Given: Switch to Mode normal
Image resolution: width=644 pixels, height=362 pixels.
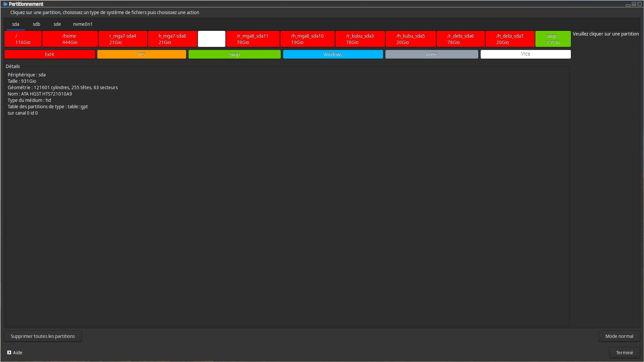Looking at the screenshot, I should pos(619,336).
